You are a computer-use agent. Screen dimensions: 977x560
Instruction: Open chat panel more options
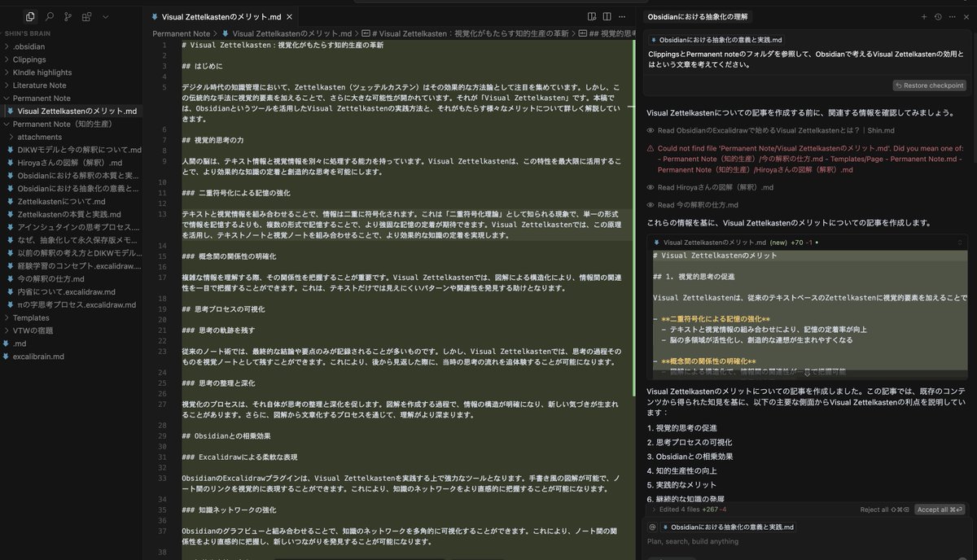tap(952, 16)
